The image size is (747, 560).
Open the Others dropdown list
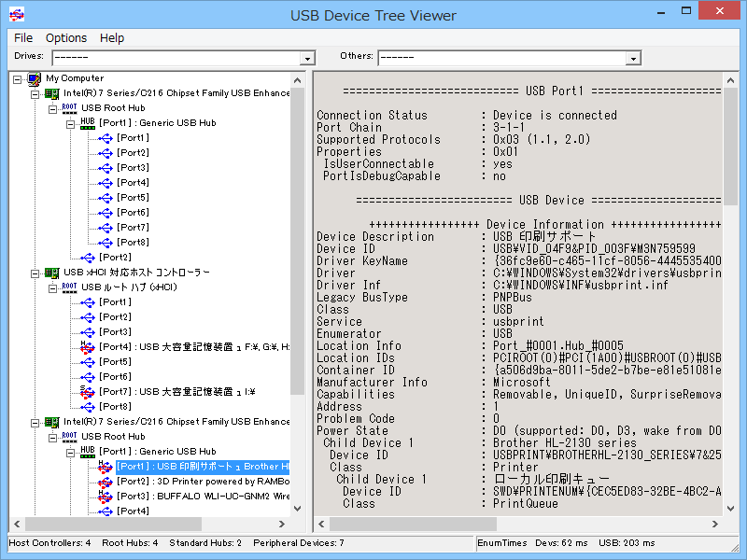click(634, 57)
